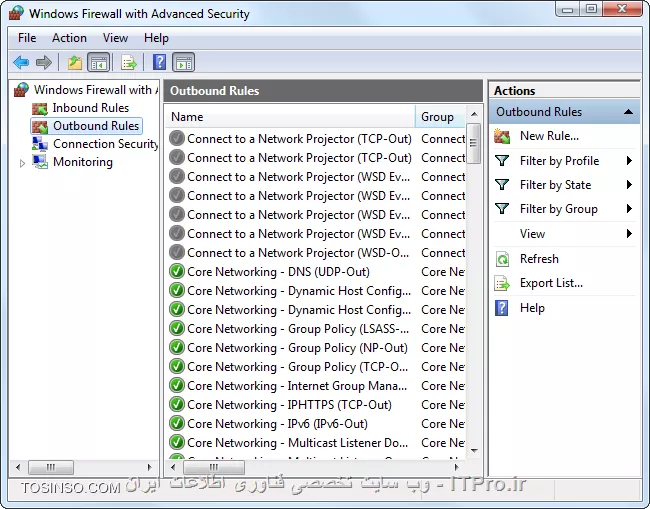Sort by the Group column header

click(440, 117)
